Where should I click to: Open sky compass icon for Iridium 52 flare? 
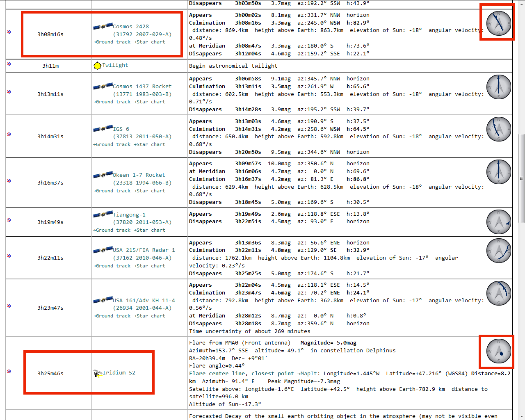(498, 352)
